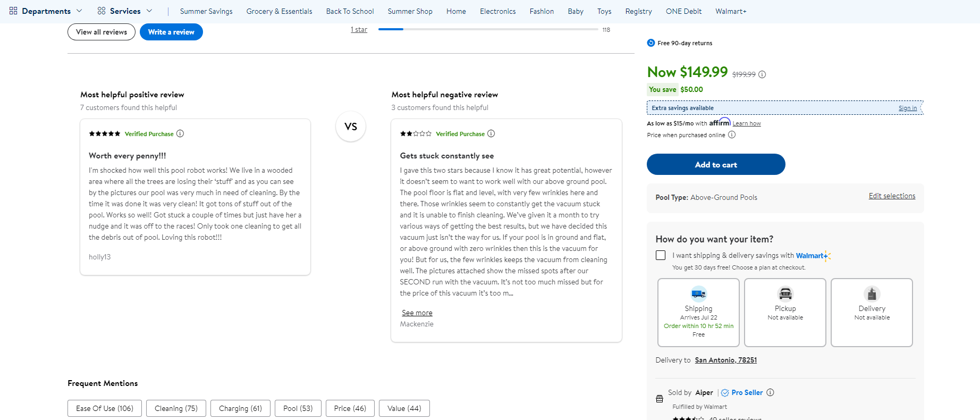Filter by Pool (53) mention
Screen dimensions: 980x420
tap(298, 408)
